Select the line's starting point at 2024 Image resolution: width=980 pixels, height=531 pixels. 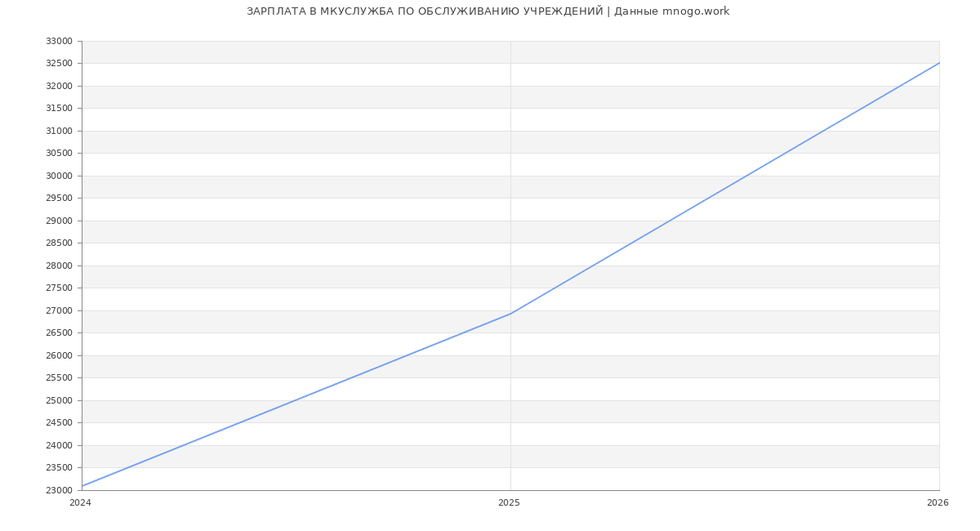82,486
